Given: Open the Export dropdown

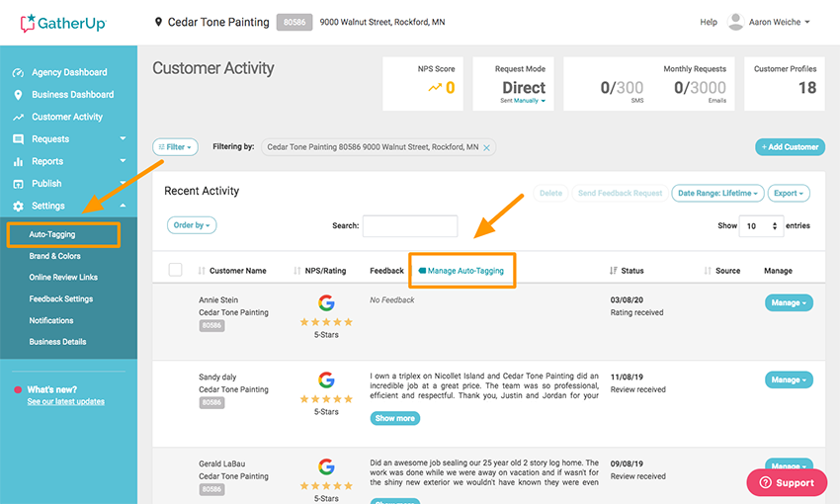Looking at the screenshot, I should [789, 193].
